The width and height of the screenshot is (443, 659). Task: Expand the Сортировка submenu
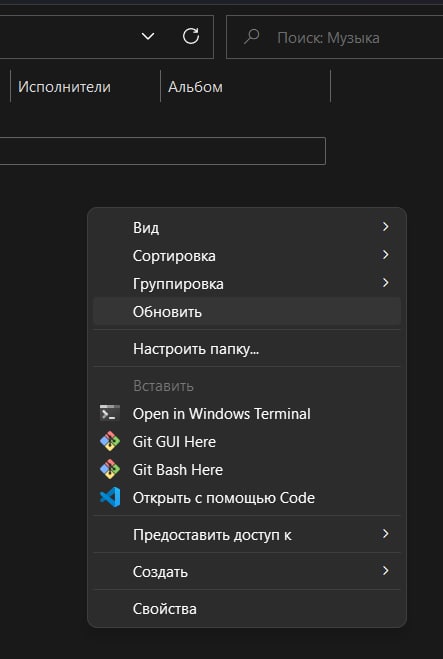[x=247, y=256]
